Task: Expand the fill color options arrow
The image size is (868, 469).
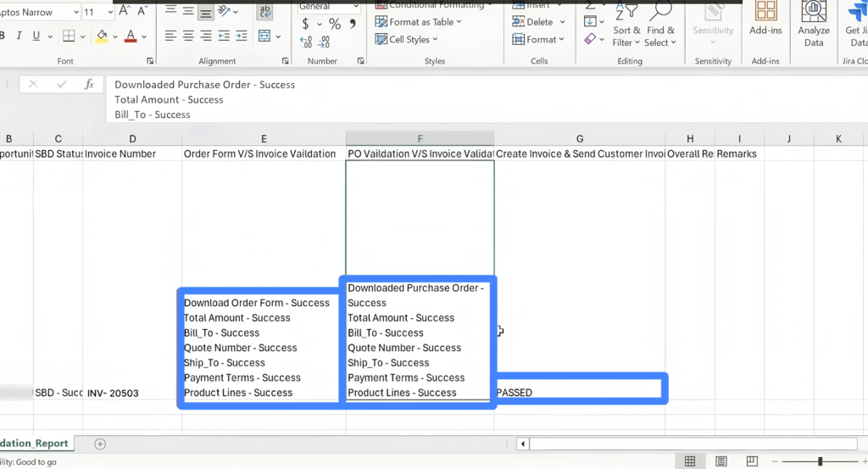Action: tap(115, 36)
